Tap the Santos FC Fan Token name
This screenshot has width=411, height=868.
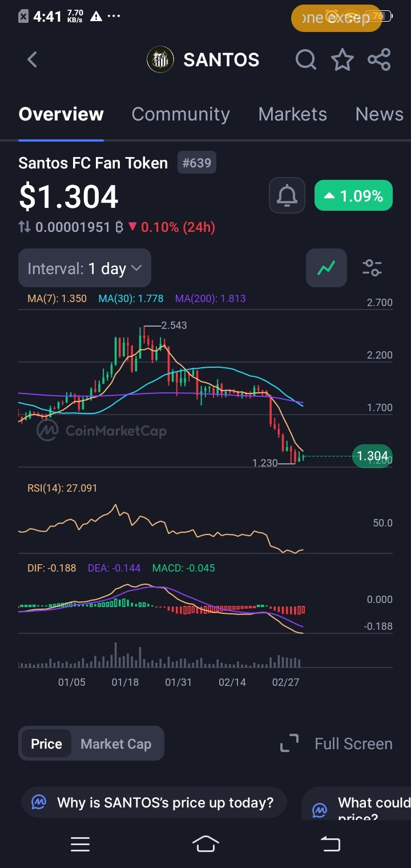[x=93, y=163]
